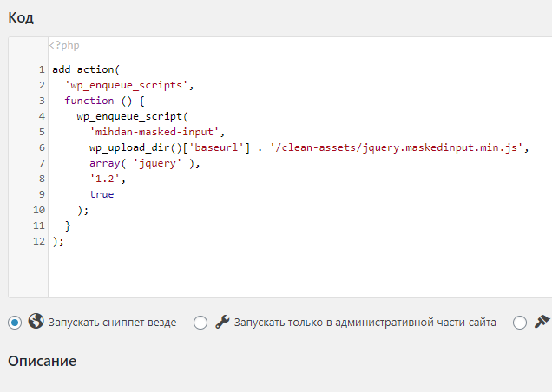This screenshot has width=552, height=392.
Task: Click 'wp_upload_dir()' on line 6
Action: (136, 147)
